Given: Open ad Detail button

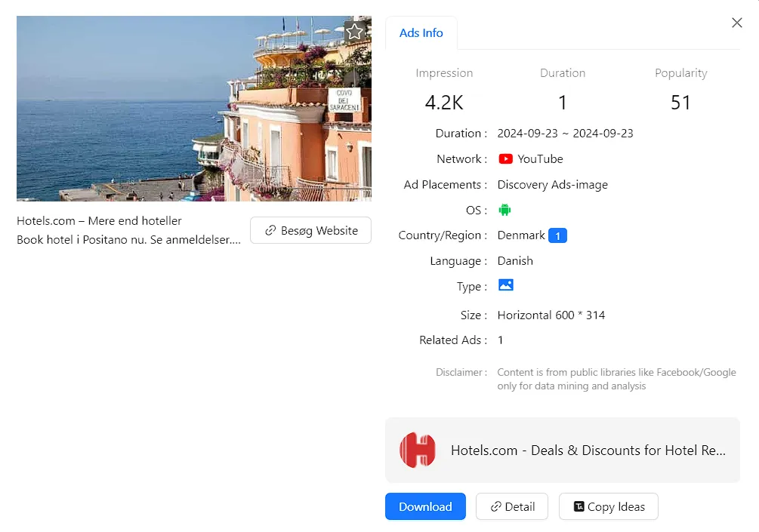Looking at the screenshot, I should pos(512,507).
